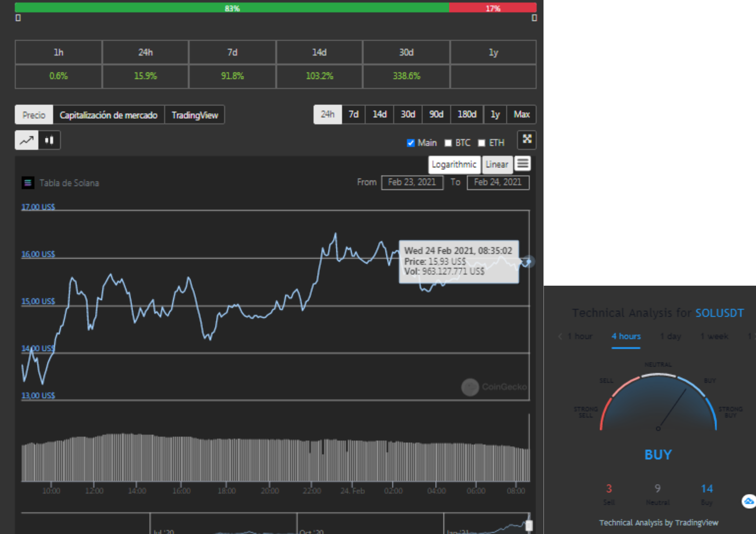Click the 17,00 US$ axis label
The image size is (756, 534).
tap(38, 207)
